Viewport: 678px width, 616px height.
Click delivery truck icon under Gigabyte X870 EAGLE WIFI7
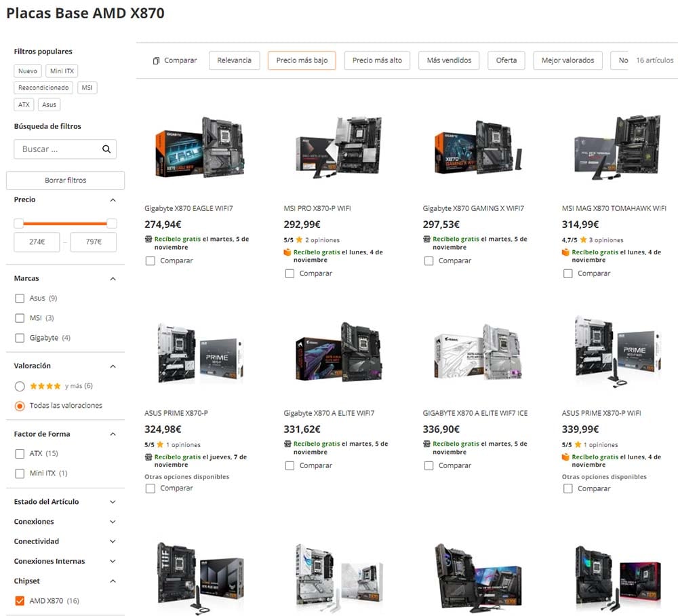[148, 239]
